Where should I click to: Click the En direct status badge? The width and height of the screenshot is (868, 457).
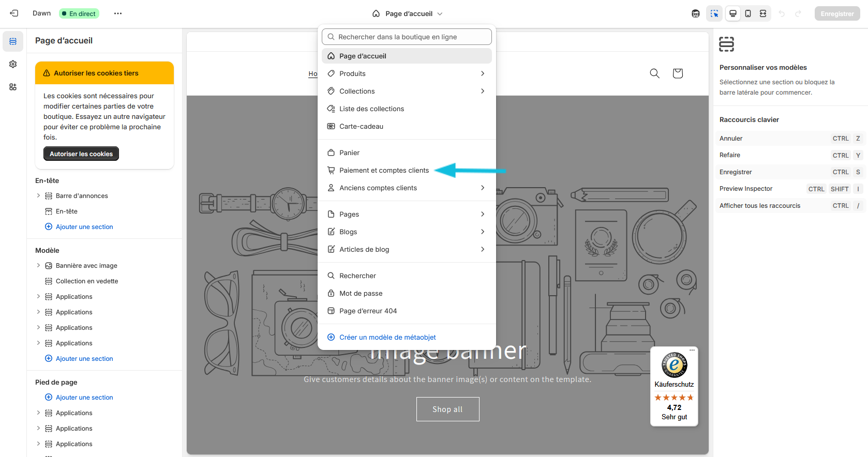(79, 13)
